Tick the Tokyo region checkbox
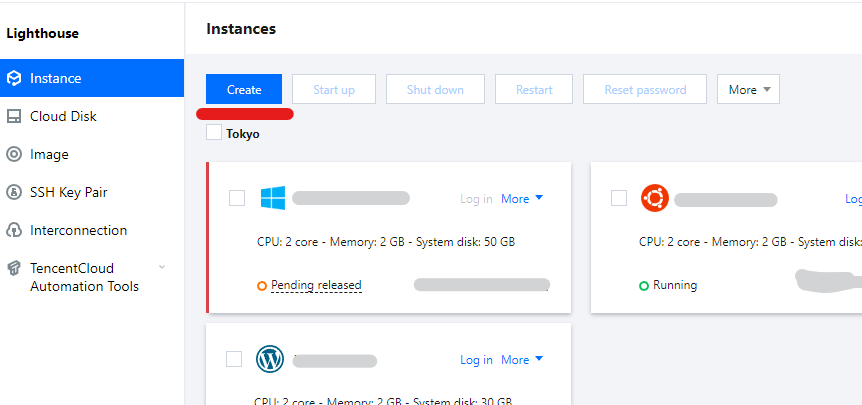The height and width of the screenshot is (405, 862). pyautogui.click(x=214, y=132)
